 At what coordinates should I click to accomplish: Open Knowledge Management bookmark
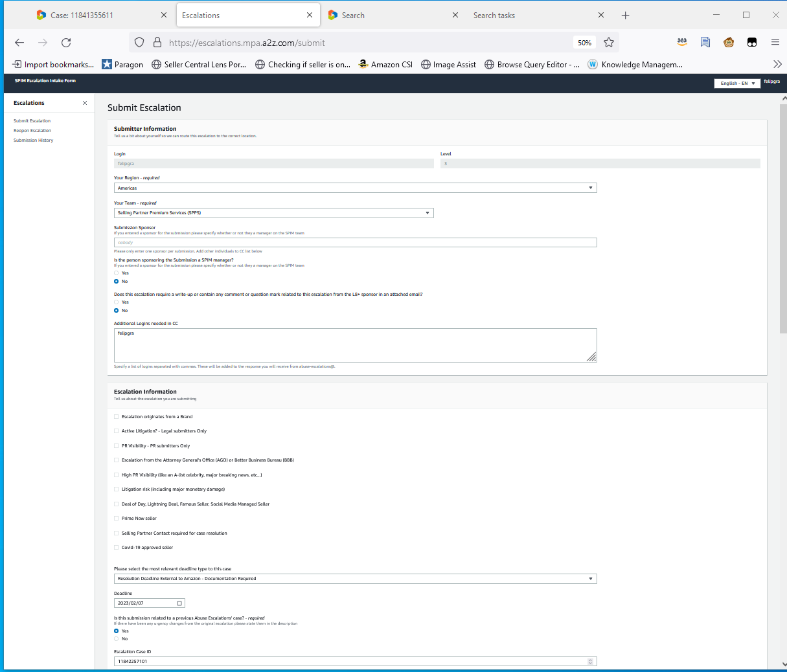(635, 64)
